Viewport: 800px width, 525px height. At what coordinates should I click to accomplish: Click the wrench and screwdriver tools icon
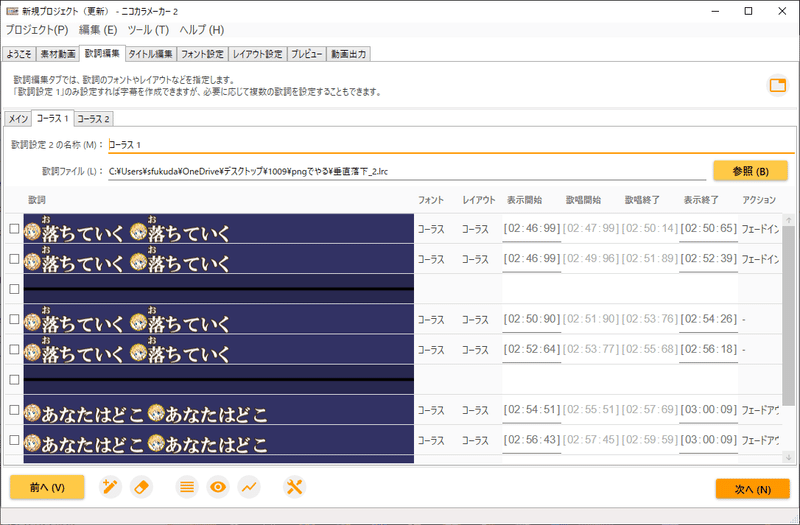pos(294,487)
